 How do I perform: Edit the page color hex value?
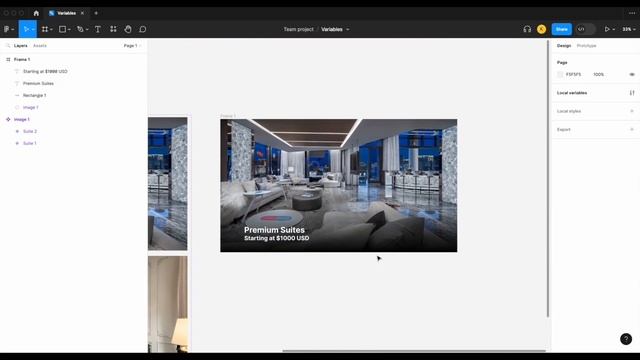(573, 74)
